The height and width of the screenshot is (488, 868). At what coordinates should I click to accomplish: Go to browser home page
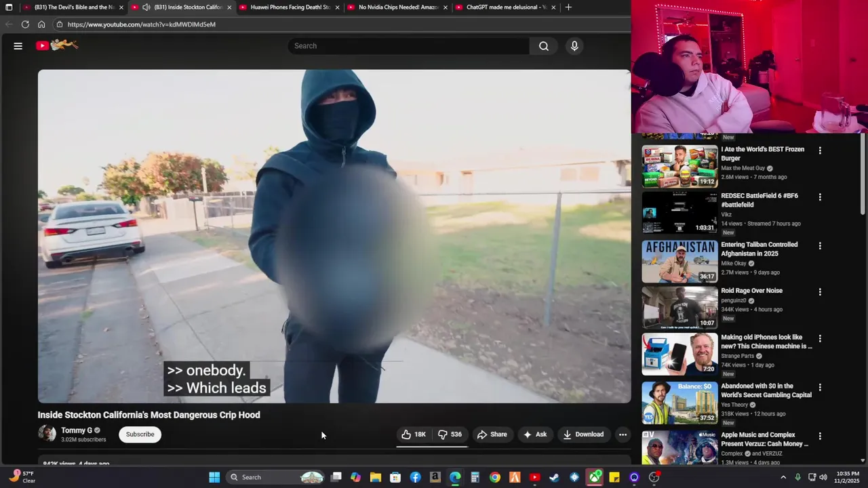(x=41, y=24)
